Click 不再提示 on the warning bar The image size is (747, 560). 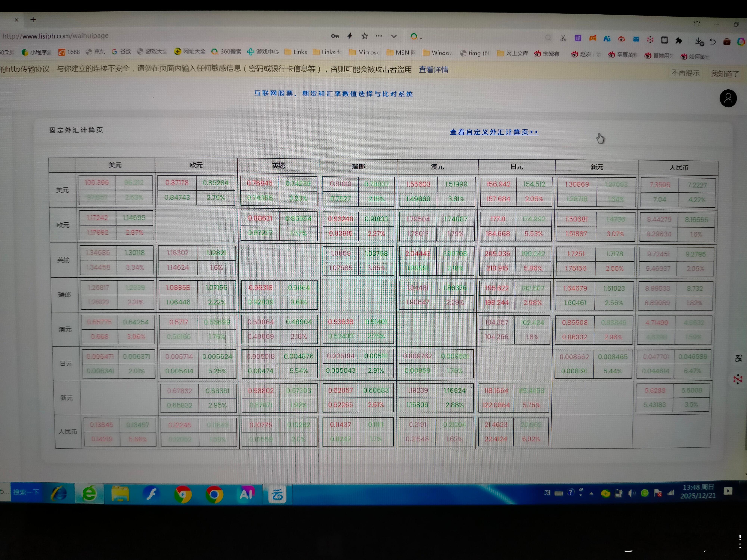pos(685,73)
